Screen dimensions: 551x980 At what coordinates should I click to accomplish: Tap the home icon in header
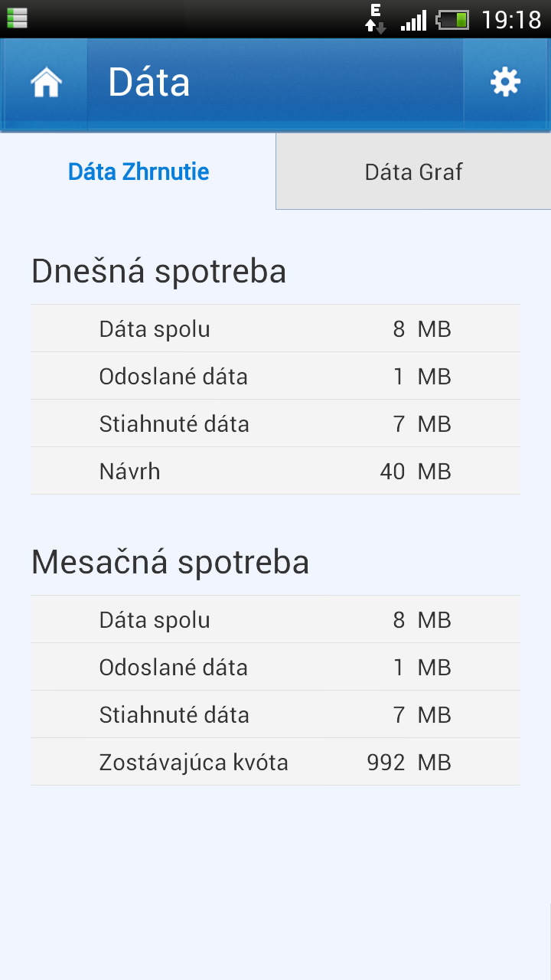[46, 83]
